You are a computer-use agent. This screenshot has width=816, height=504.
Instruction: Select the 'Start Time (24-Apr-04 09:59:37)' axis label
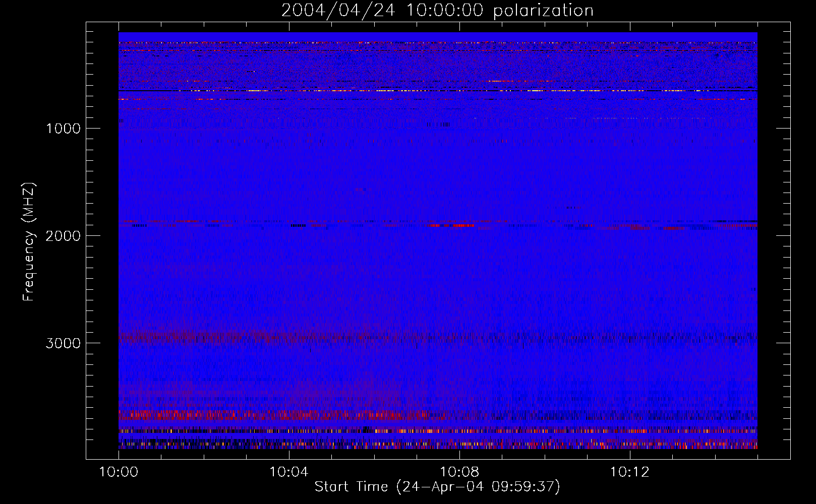click(x=437, y=487)
